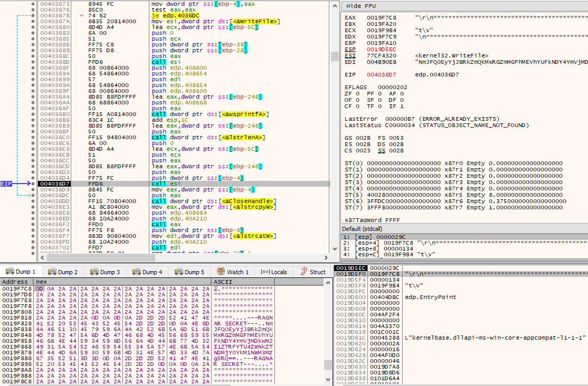The image size is (588, 386).
Task: Select the stack row with edp.EntryPoint
Action: click(461, 297)
